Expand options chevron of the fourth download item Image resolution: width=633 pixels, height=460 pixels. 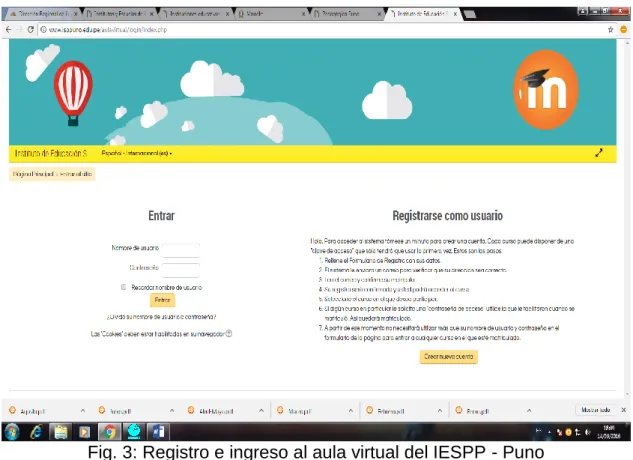point(350,410)
